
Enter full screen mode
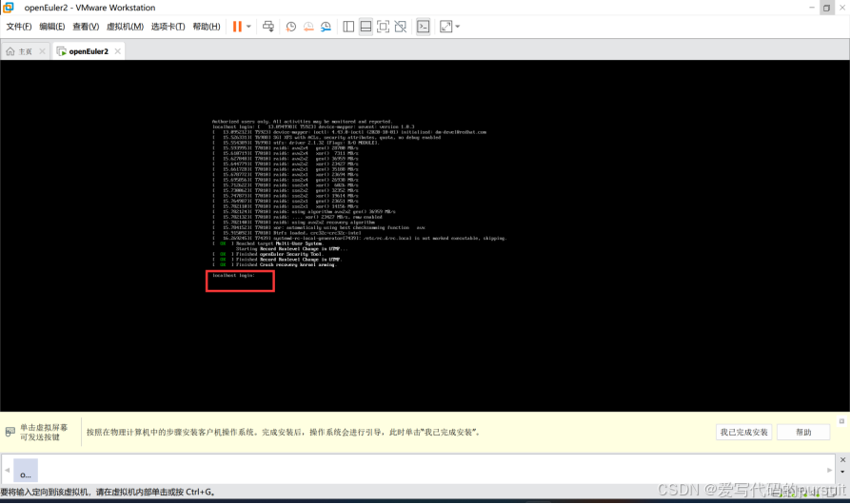384,27
